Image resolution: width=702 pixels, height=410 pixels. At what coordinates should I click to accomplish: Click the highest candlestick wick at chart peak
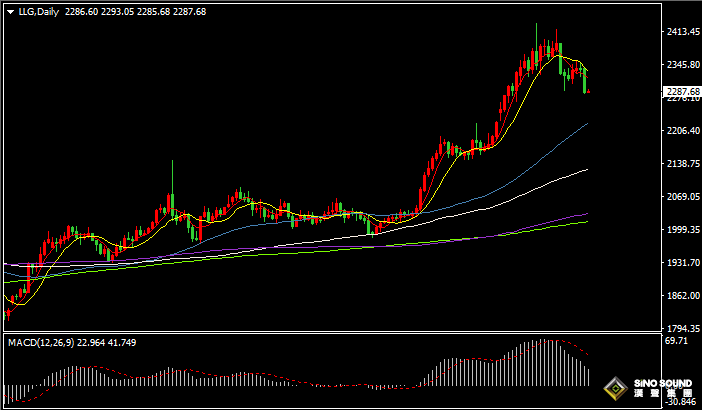[x=536, y=27]
